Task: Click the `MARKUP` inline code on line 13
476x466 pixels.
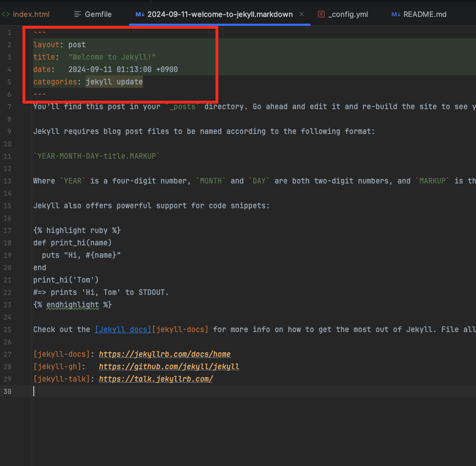Action: coord(432,181)
